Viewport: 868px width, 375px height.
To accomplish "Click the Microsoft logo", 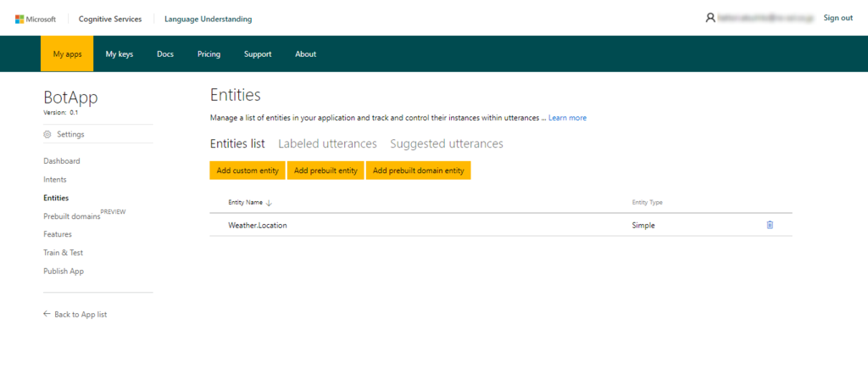I will tap(36, 19).
